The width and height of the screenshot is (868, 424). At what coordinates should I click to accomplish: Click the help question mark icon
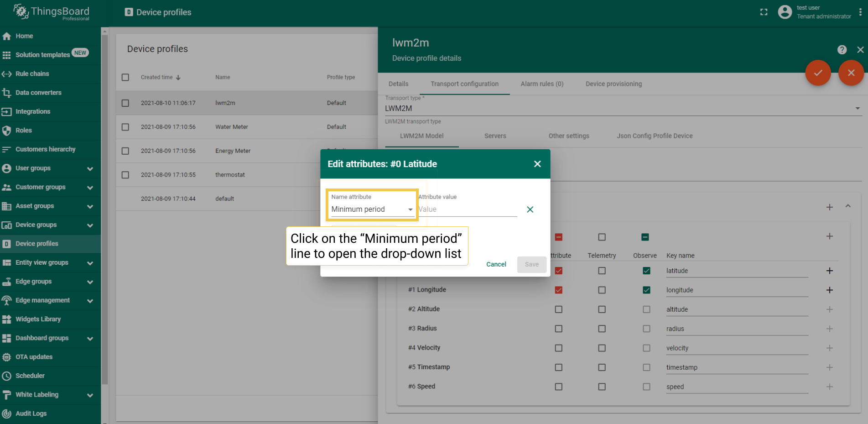(842, 50)
